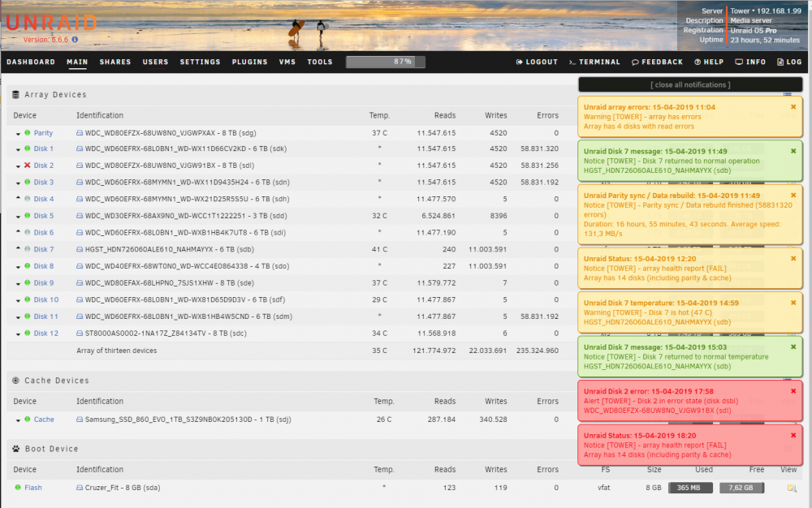Click the grey standby ball for Disk 4

pos(28,199)
